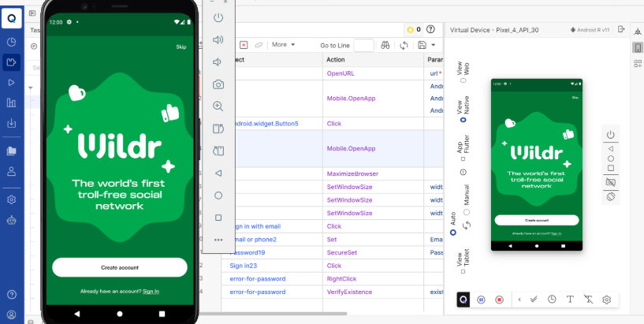Screen dimensions: 644x324
Task: Open emulator extended controls (three dots)
Action: (x=218, y=240)
